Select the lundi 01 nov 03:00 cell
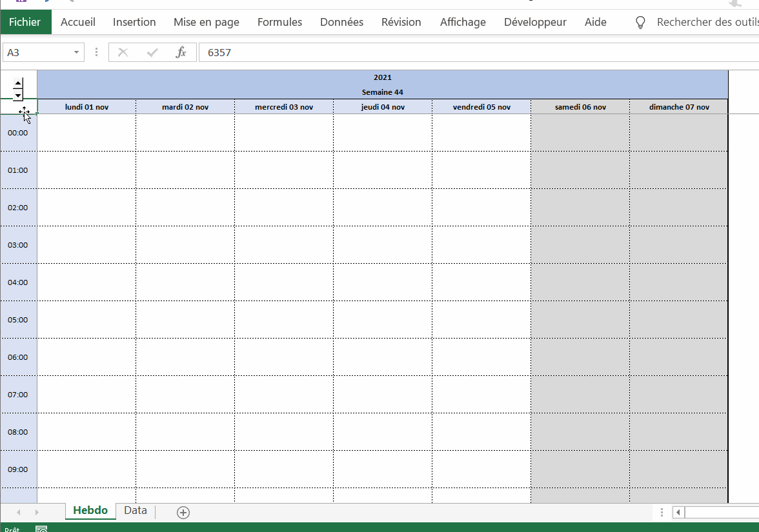This screenshot has height=532, width=759. pyautogui.click(x=86, y=245)
